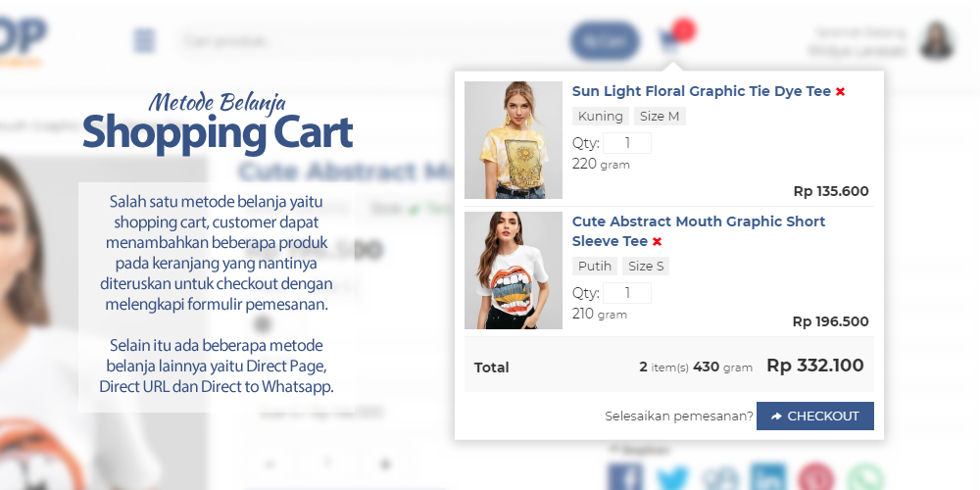Click the product search input field

coord(370,41)
